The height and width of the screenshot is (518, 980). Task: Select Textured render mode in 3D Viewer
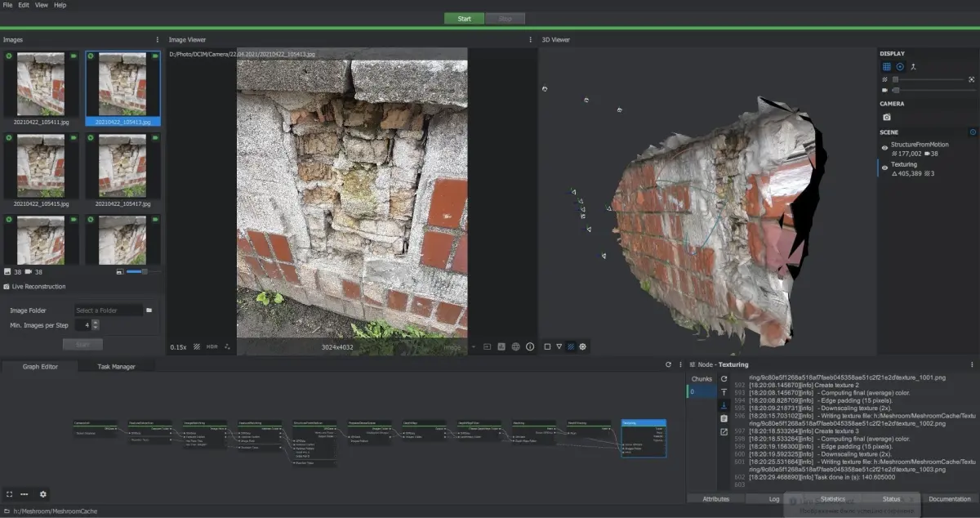(571, 346)
